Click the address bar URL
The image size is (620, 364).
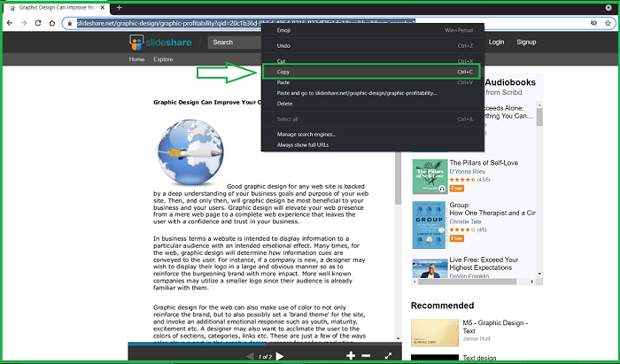pyautogui.click(x=245, y=23)
